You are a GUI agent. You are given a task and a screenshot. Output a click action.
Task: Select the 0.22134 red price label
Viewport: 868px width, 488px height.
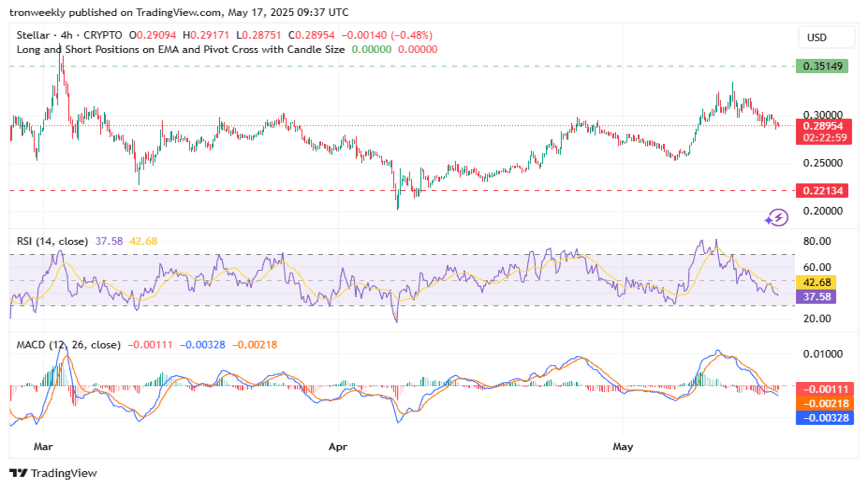(822, 191)
